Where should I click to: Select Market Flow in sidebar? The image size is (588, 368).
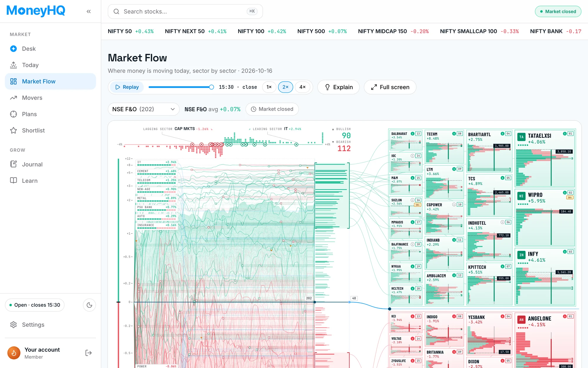[x=51, y=81]
